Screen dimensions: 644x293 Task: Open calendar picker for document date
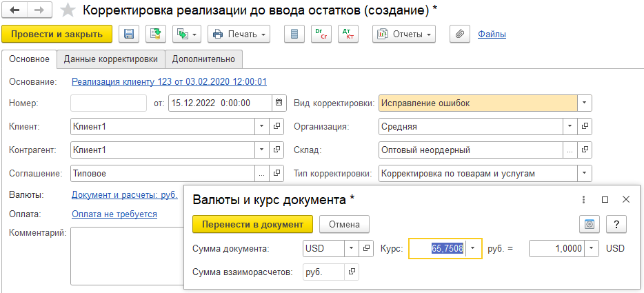[279, 103]
